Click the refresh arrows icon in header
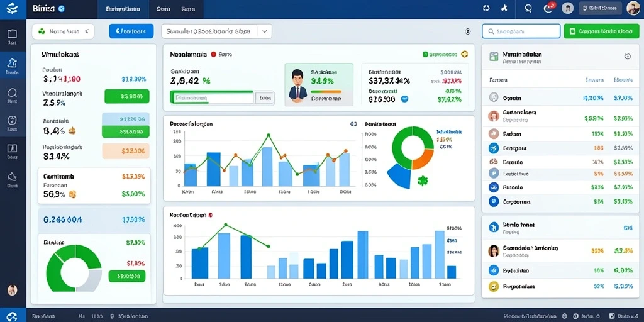644x322 pixels. click(x=486, y=8)
